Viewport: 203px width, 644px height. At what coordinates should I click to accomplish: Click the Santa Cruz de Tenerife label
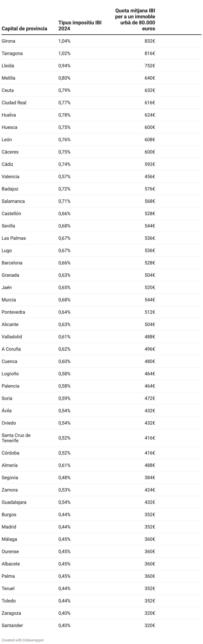[x=16, y=438]
